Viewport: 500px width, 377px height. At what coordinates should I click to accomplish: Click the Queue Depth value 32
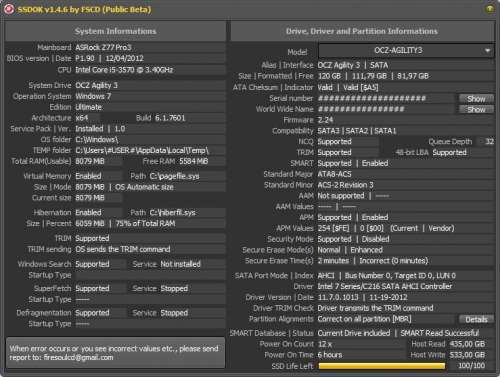489,142
